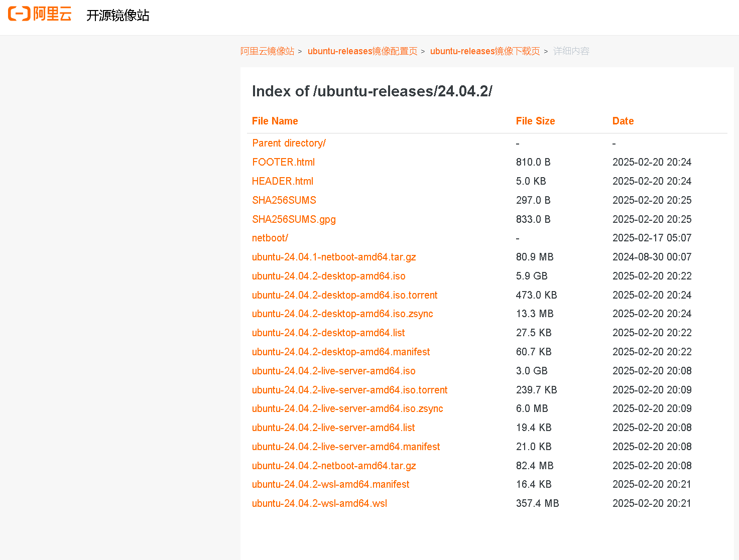This screenshot has width=739, height=560.
Task: Select the 27.5 KB size value
Action: point(534,333)
